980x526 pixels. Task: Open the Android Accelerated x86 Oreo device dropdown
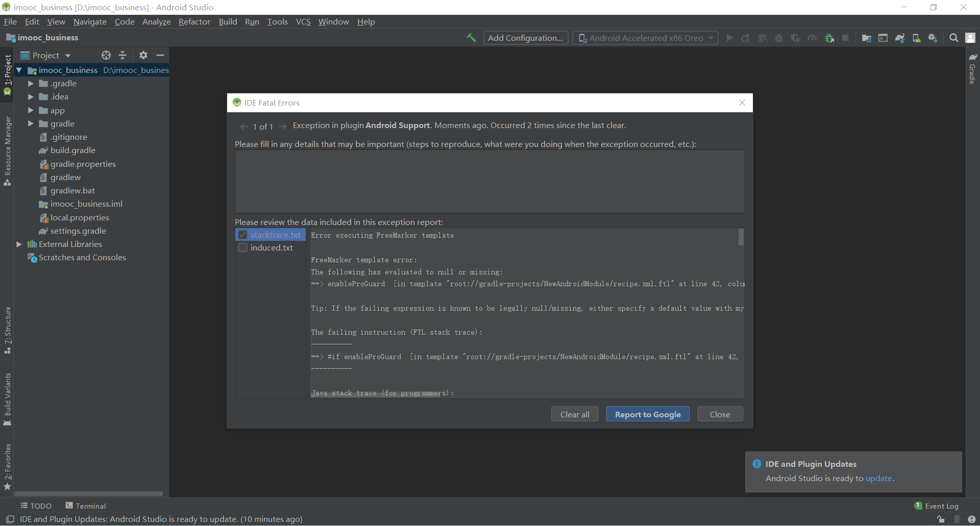click(645, 38)
